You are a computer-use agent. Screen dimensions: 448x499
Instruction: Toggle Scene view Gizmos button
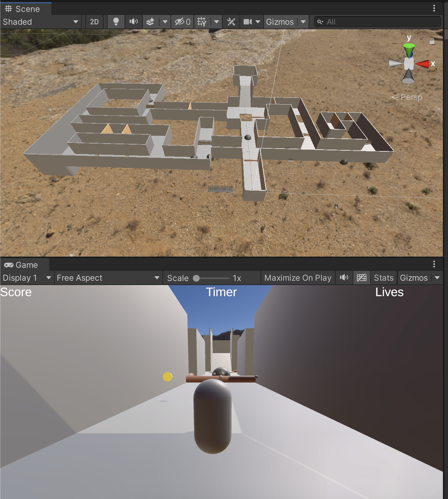[x=280, y=22]
